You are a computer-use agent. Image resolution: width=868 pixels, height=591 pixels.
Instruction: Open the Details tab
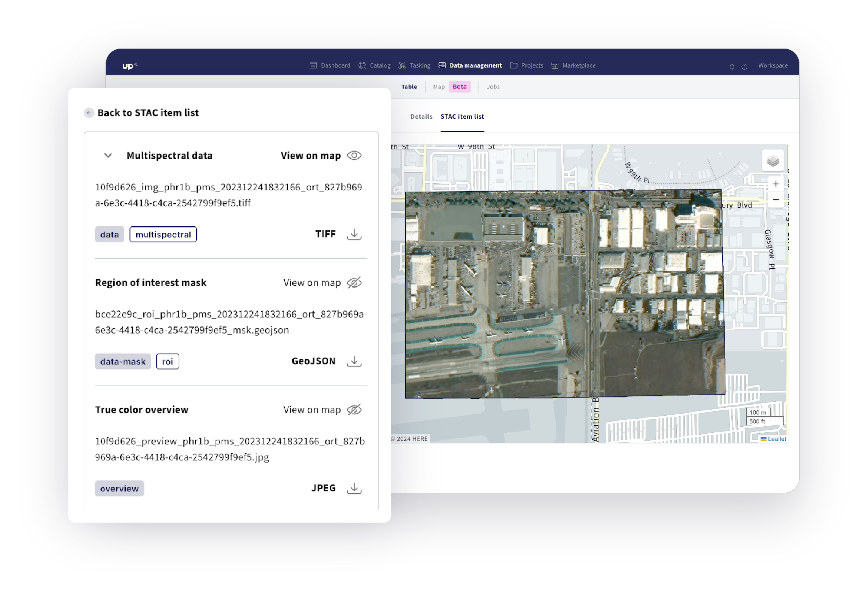(x=421, y=117)
